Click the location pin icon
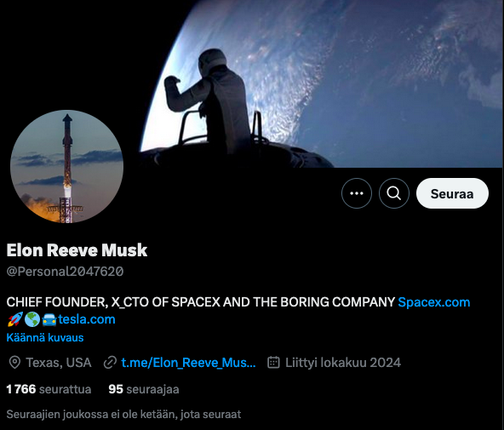Image resolution: width=504 pixels, height=430 pixels. pos(14,363)
